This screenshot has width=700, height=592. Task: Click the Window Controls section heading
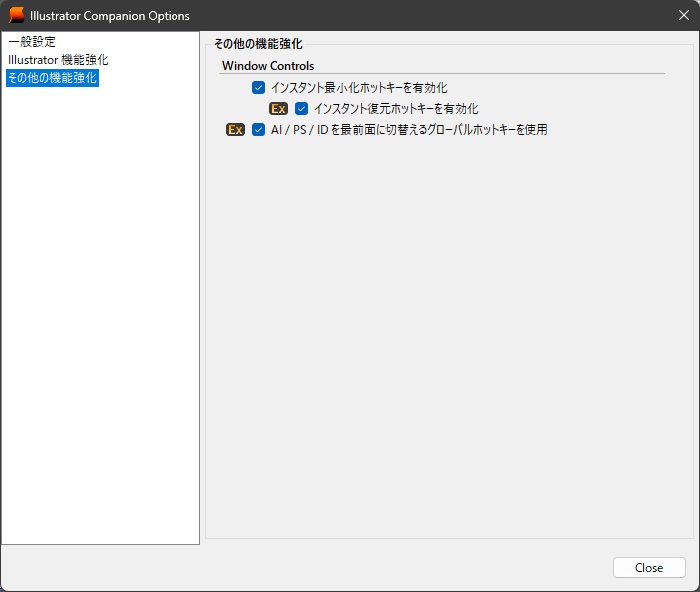[x=268, y=66]
